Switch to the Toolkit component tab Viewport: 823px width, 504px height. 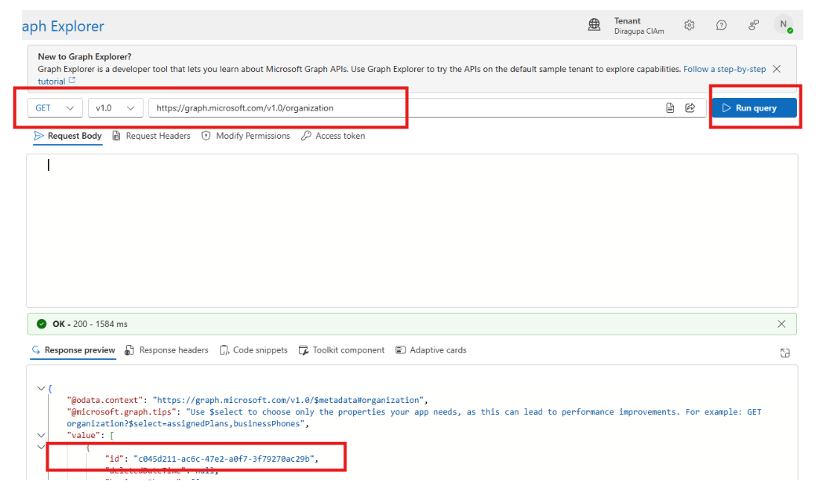point(342,350)
